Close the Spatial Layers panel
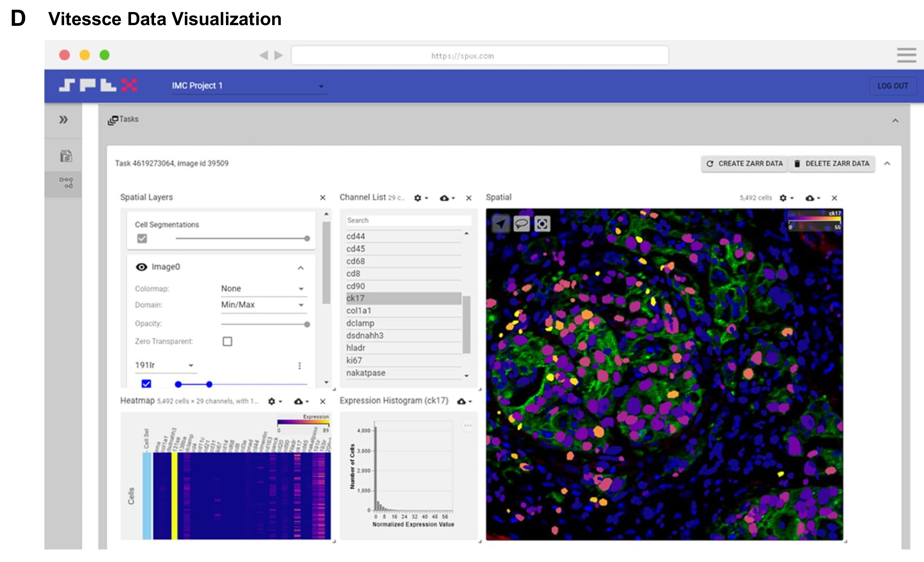This screenshot has height=562, width=924. (323, 197)
